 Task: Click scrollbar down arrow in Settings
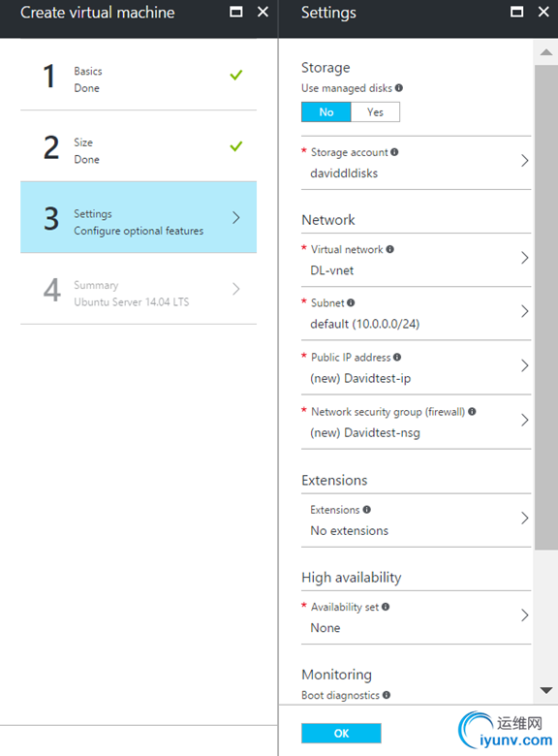[x=546, y=690]
